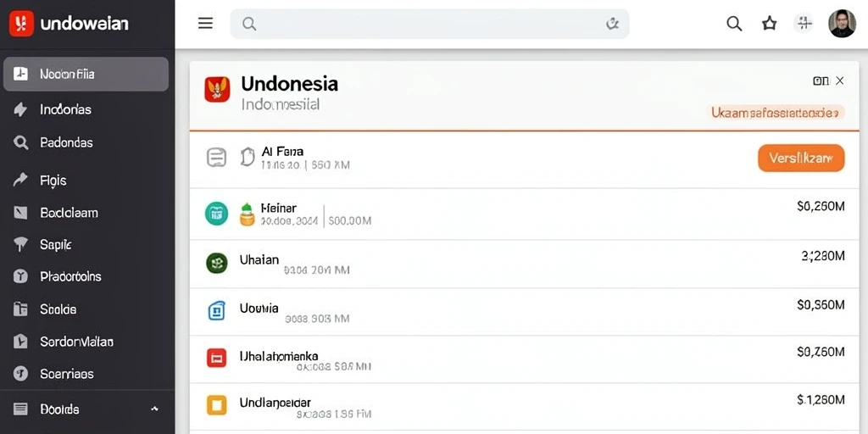Click the dark green Uhaian row icon
868x434 pixels.
(x=216, y=263)
